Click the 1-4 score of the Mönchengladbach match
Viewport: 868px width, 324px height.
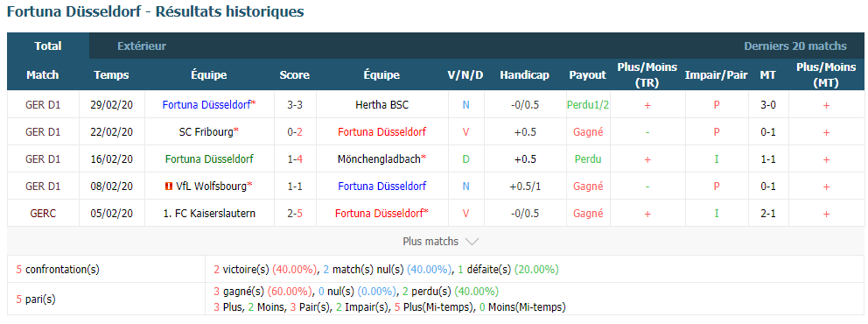[294, 159]
